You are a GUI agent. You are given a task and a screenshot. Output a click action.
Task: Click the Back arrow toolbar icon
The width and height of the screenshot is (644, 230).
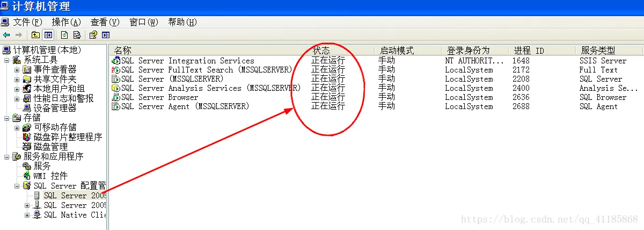tap(6, 35)
